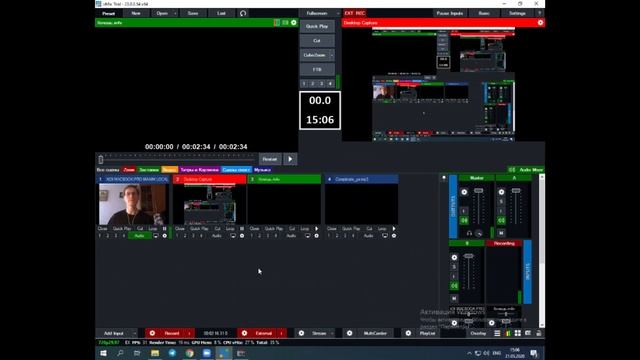Click the Cut transition button
The image size is (640, 360).
point(317,40)
